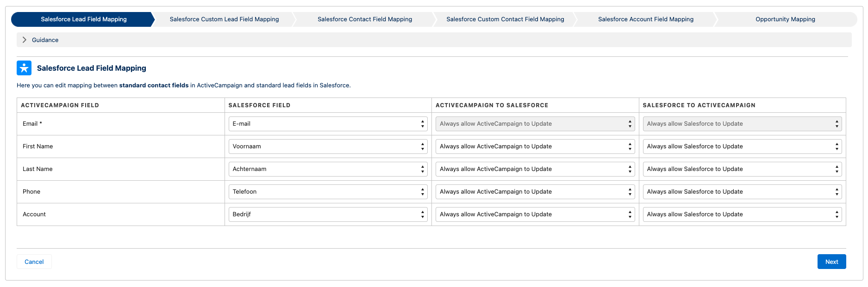Open the E-mail Salesforce field dropdown
This screenshot has width=868, height=287.
328,124
